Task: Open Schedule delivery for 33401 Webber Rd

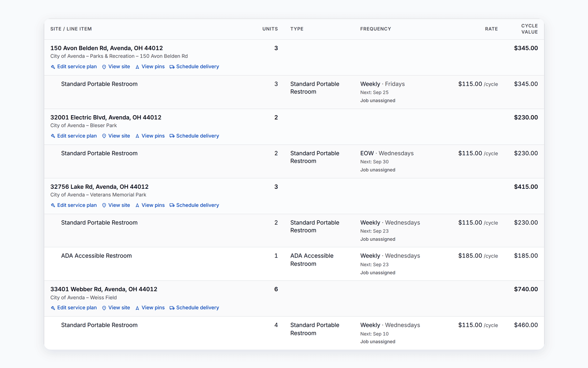Action: 194,308
